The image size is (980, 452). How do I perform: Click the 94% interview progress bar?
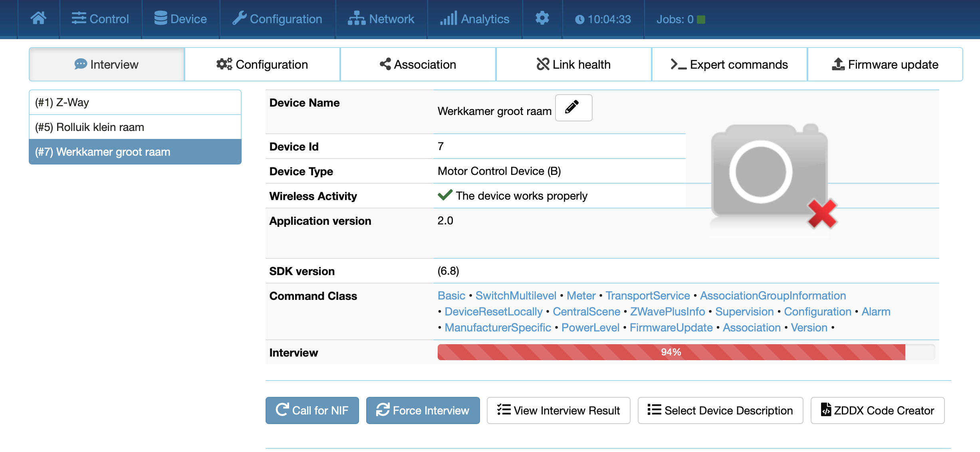pos(671,352)
